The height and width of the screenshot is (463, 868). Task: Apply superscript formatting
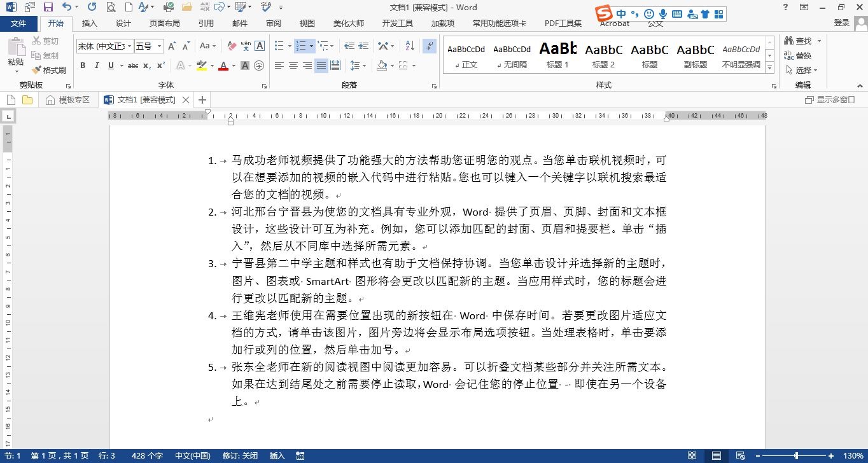pyautogui.click(x=161, y=66)
